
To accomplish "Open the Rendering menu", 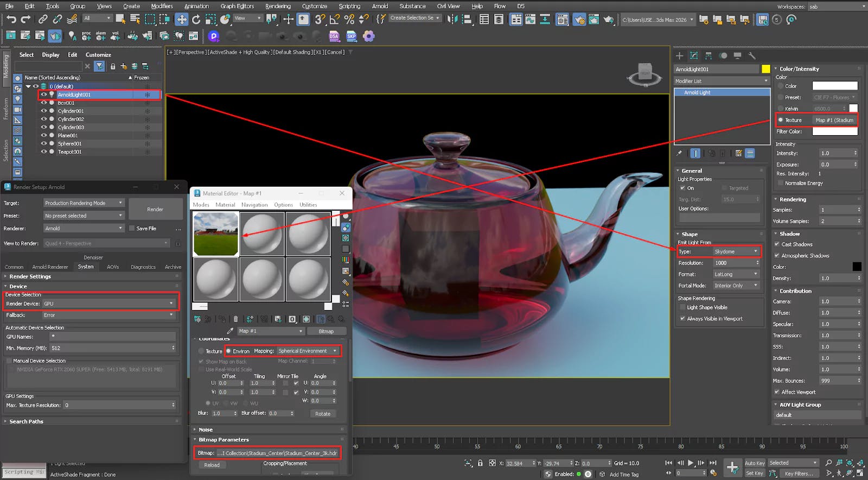I will 278,6.
